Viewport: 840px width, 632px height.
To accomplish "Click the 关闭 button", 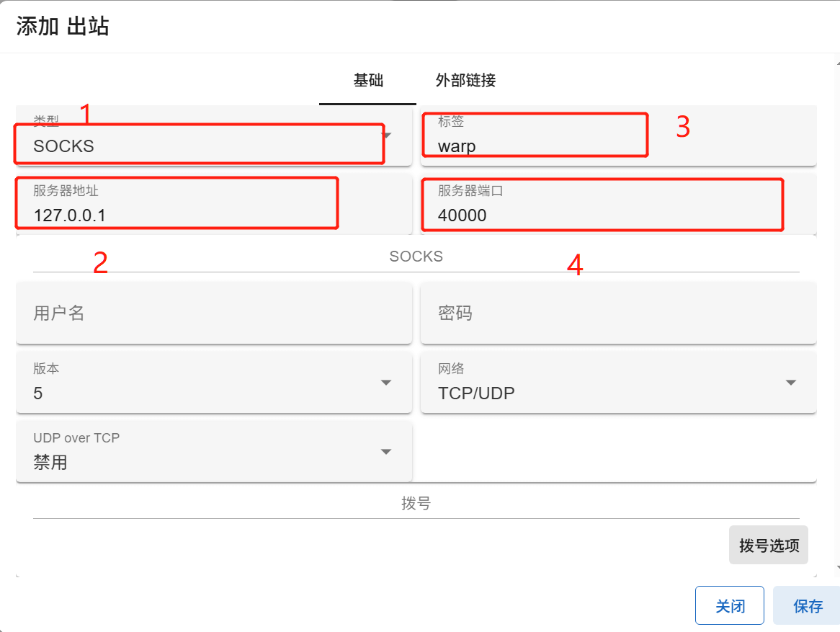I will [729, 606].
